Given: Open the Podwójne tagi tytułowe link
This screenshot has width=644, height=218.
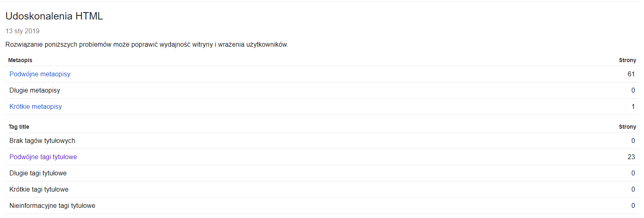Looking at the screenshot, I should click(x=43, y=157).
